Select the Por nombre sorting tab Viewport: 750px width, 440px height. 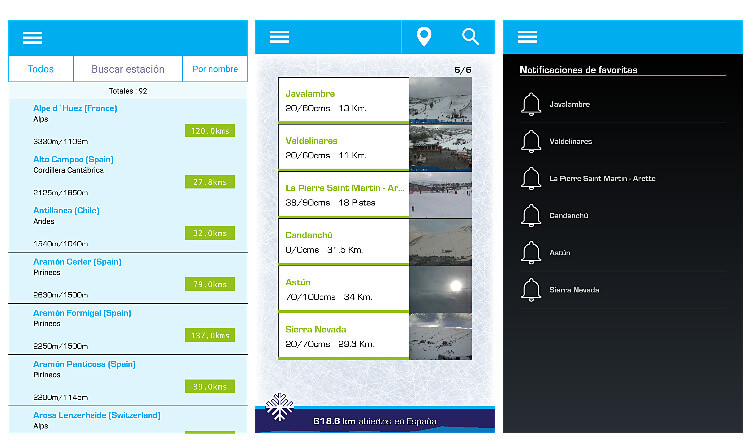coord(215,69)
